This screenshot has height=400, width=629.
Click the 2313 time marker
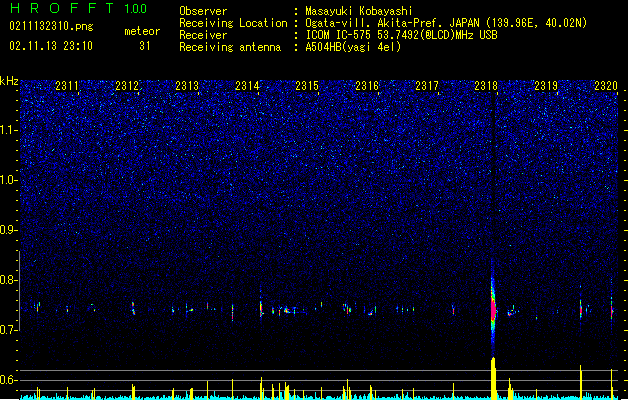click(187, 85)
